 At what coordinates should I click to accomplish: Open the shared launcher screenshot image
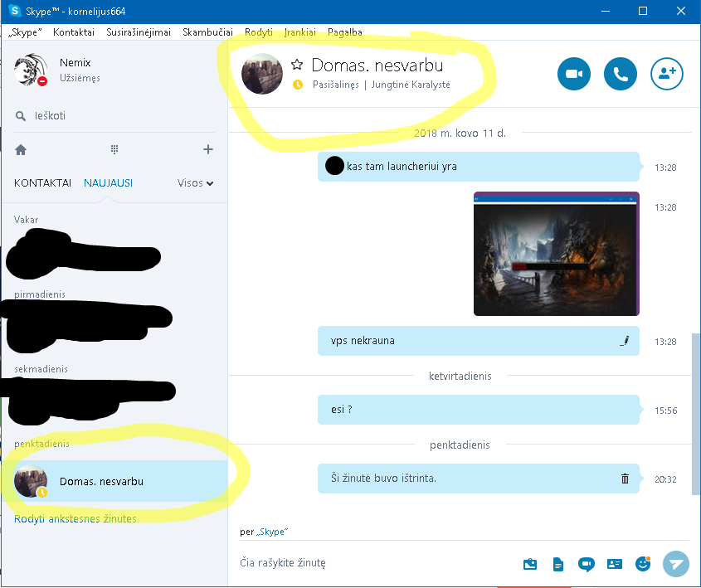[x=556, y=254]
